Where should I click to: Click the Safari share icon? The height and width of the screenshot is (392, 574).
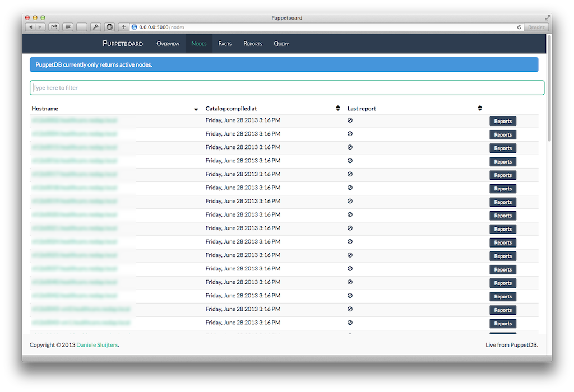54,27
